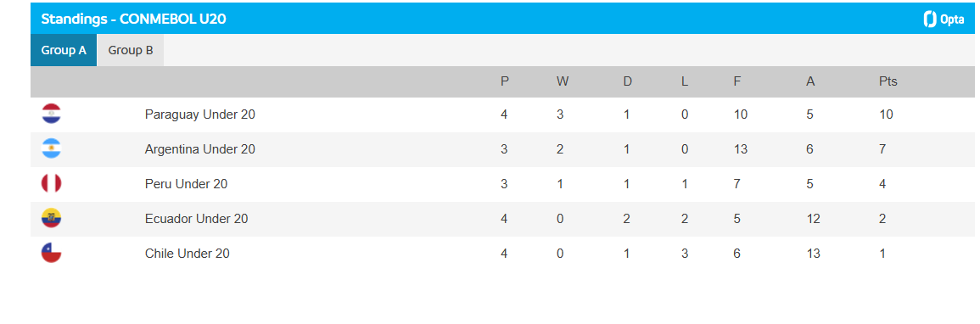Open Argentina Under 20 team name
980x324 pixels.
[x=201, y=149]
